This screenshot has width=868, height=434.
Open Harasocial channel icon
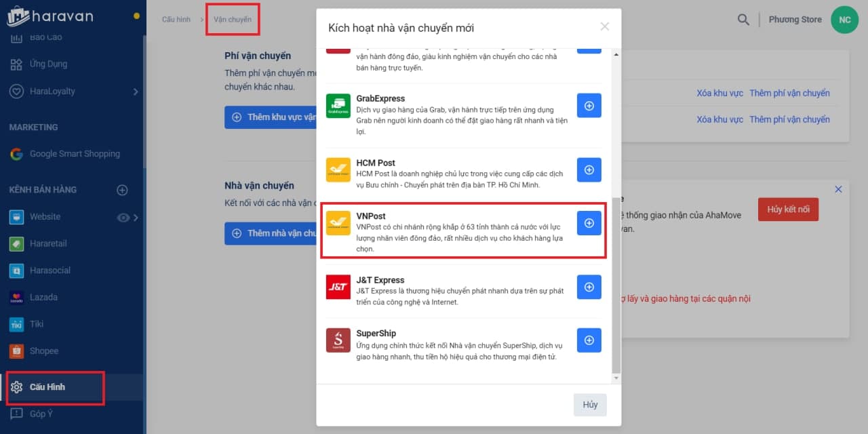pyautogui.click(x=17, y=271)
